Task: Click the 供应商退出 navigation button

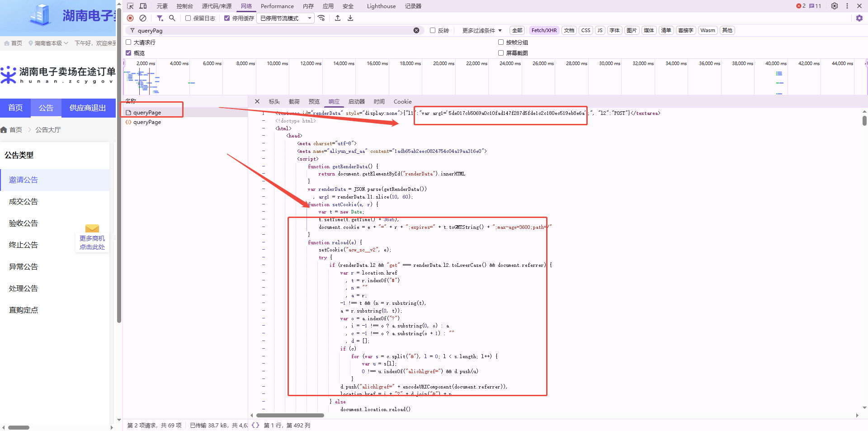Action: [x=88, y=108]
